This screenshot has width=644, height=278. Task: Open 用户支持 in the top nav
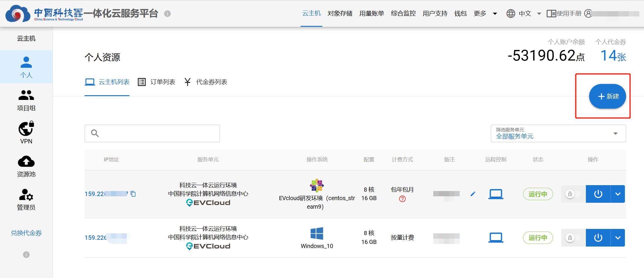click(x=435, y=14)
